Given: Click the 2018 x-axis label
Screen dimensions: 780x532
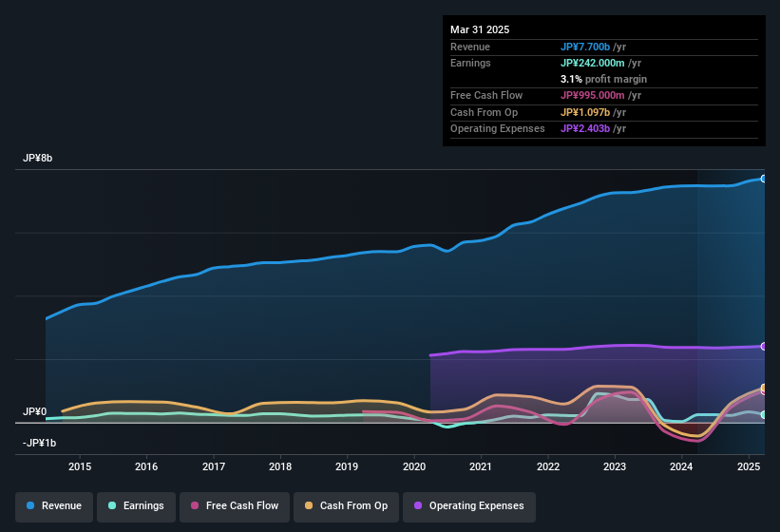Looking at the screenshot, I should coord(280,466).
